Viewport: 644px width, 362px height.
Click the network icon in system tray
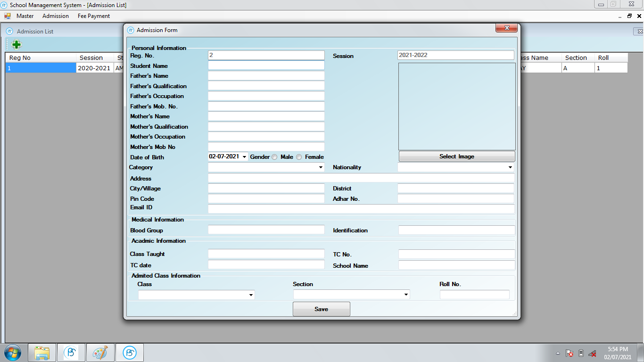[x=593, y=353]
